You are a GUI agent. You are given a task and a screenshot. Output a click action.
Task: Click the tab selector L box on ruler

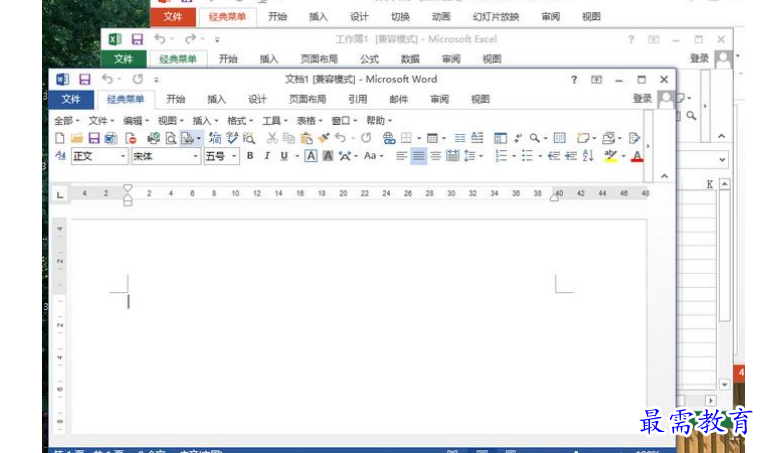coord(60,195)
